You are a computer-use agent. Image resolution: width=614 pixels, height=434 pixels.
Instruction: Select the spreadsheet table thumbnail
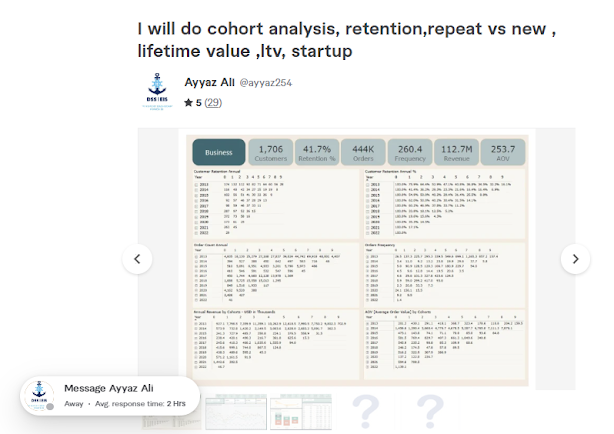[x=236, y=412]
